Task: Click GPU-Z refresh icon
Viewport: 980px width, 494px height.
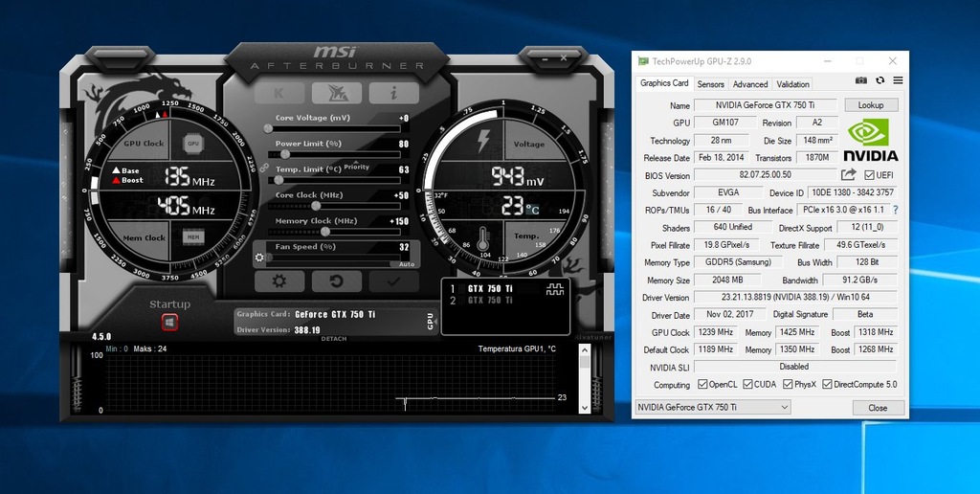Action: [880, 80]
